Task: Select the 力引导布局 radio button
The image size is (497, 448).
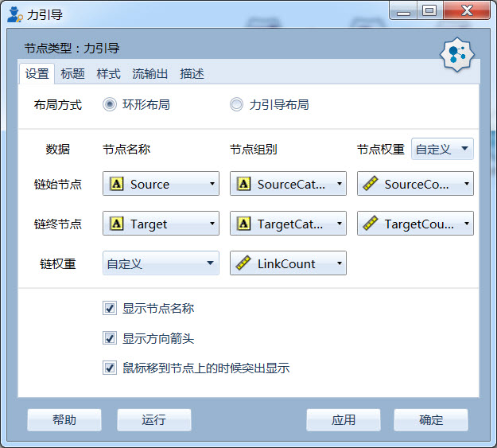Action: 236,104
